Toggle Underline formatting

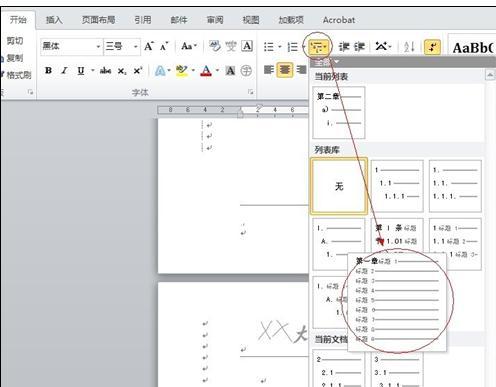click(81, 70)
